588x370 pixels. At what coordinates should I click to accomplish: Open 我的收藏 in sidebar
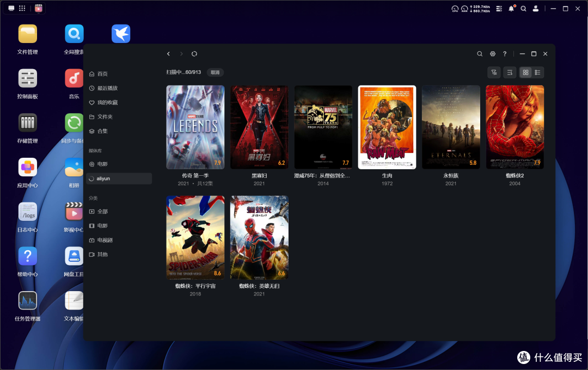coord(119,102)
